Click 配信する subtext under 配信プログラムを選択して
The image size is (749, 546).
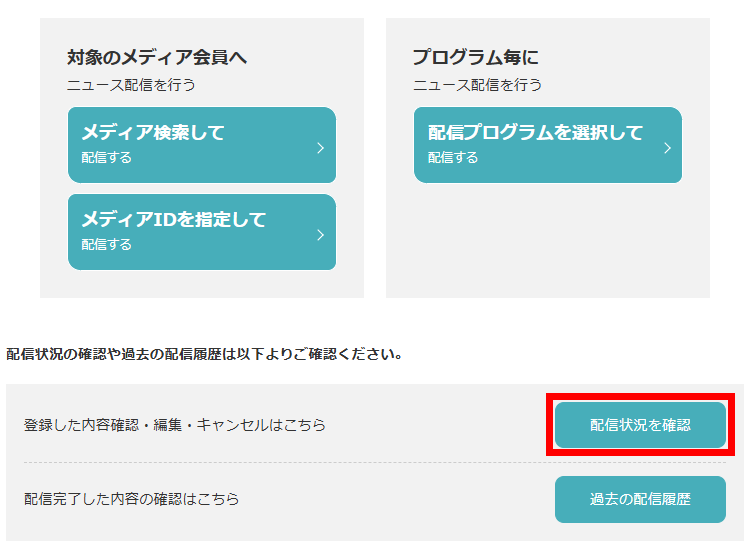(453, 158)
